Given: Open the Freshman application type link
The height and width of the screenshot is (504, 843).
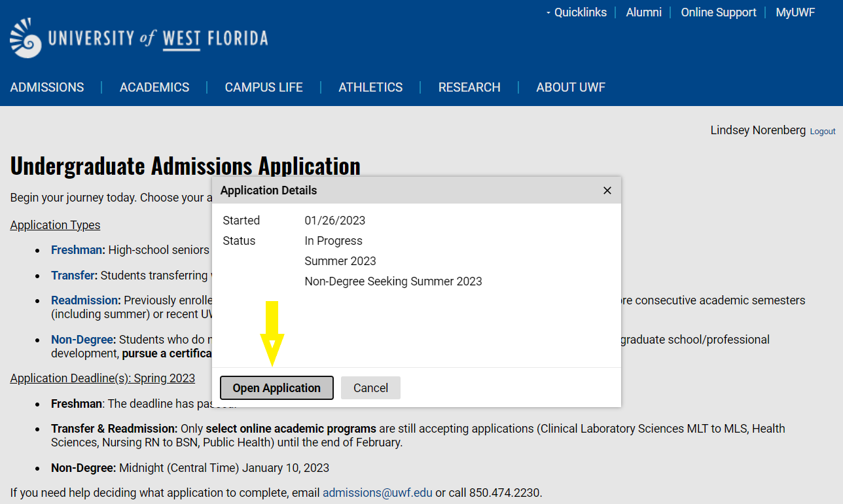Looking at the screenshot, I should click(78, 249).
